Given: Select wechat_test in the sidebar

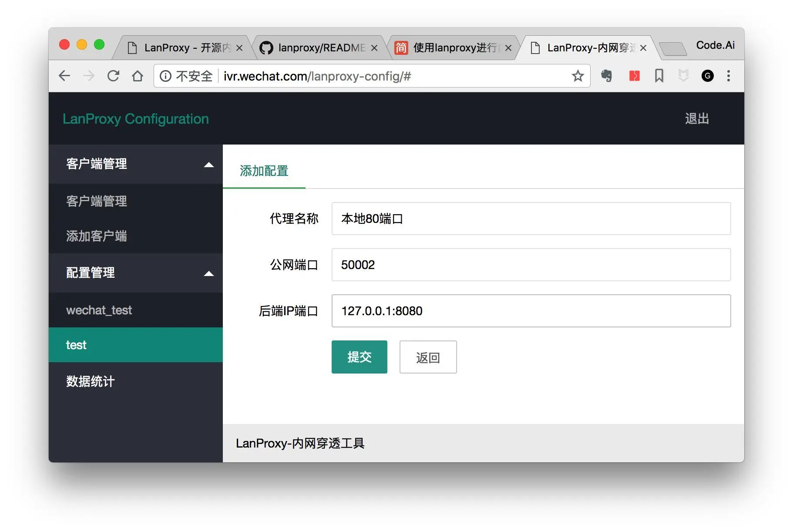Looking at the screenshot, I should (99, 310).
